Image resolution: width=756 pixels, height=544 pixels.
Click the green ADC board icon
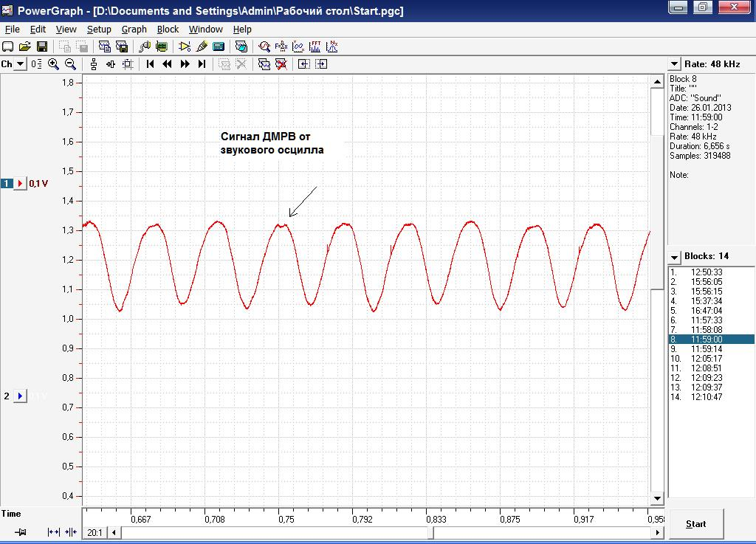click(162, 47)
